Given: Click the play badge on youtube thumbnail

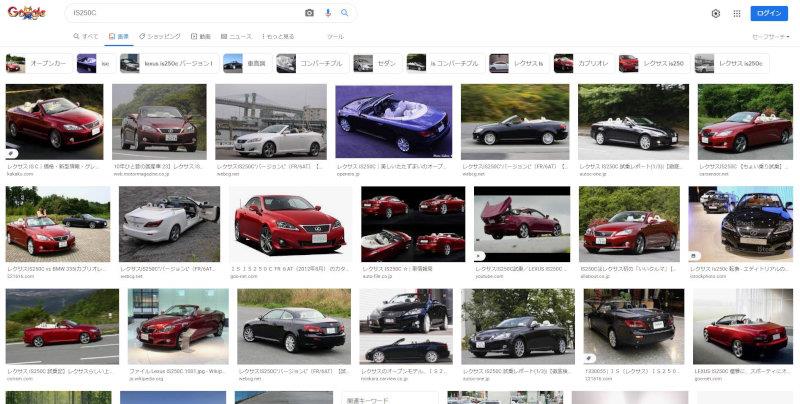Looking at the screenshot, I should tap(480, 256).
